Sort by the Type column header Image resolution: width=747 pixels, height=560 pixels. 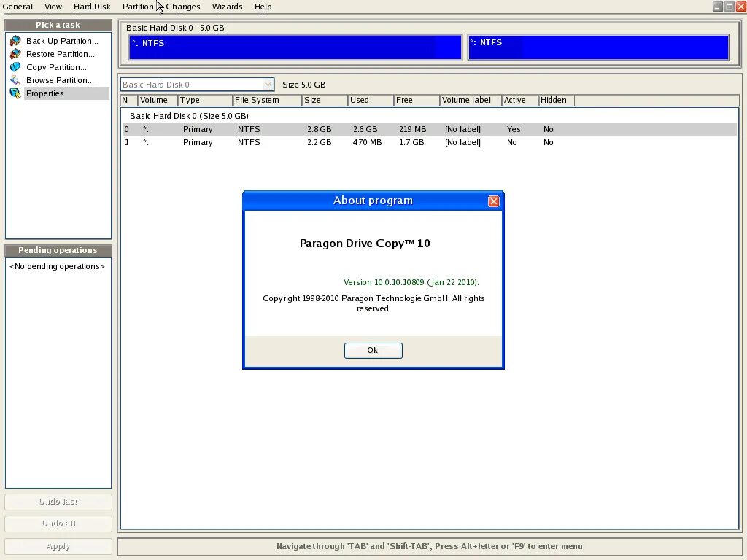205,100
